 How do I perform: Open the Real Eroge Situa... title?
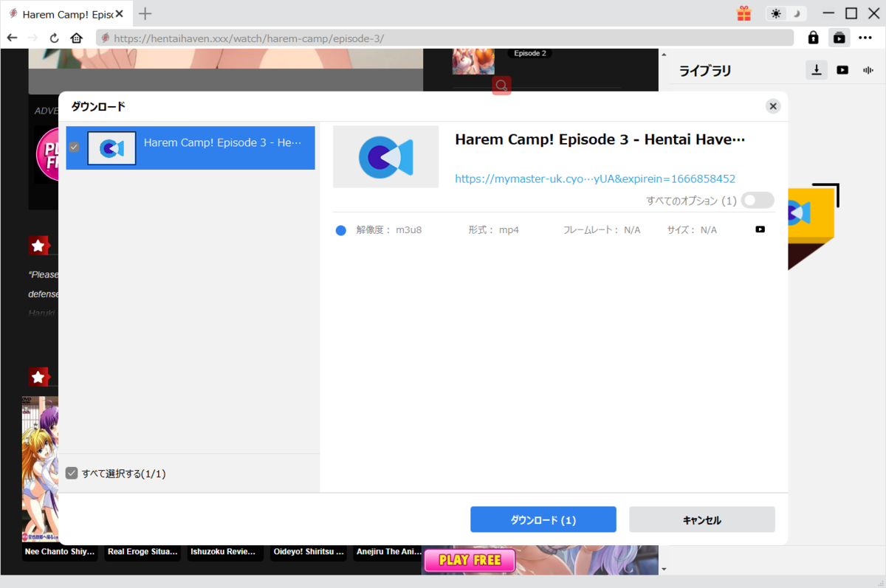click(x=142, y=552)
